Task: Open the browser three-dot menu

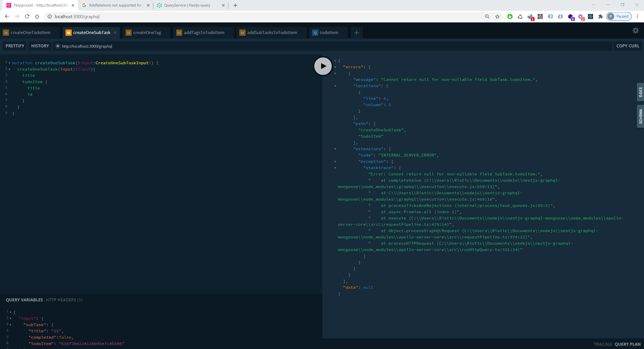Action: point(637,16)
